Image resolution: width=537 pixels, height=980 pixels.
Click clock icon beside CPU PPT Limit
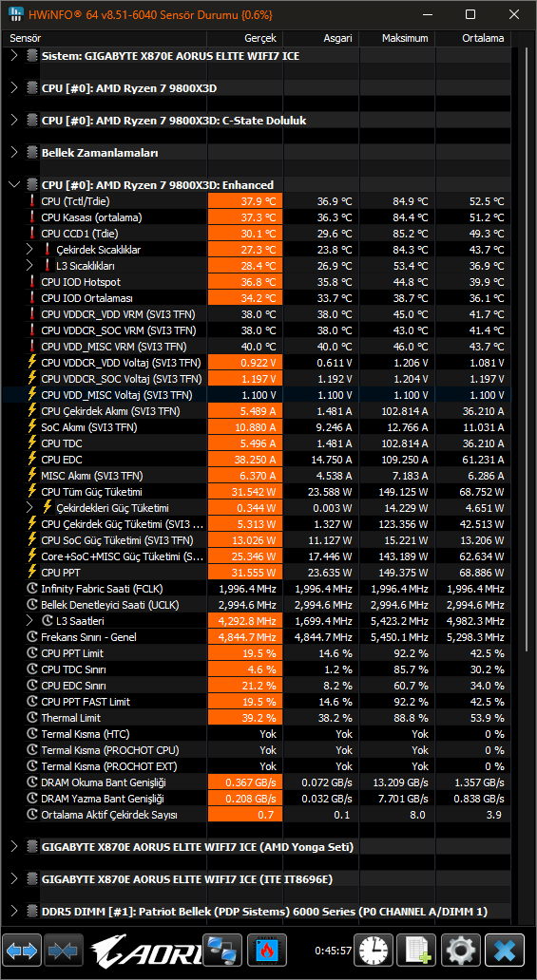coord(32,653)
